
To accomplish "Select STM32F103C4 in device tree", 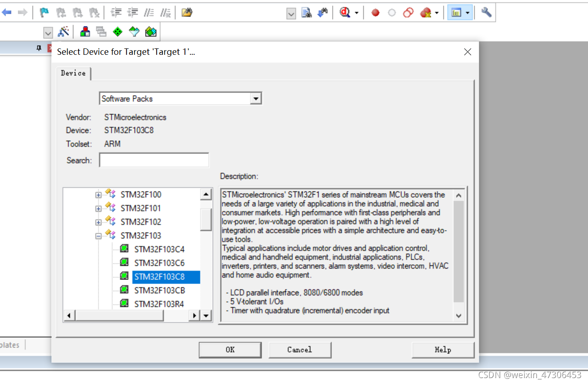I will tap(159, 249).
